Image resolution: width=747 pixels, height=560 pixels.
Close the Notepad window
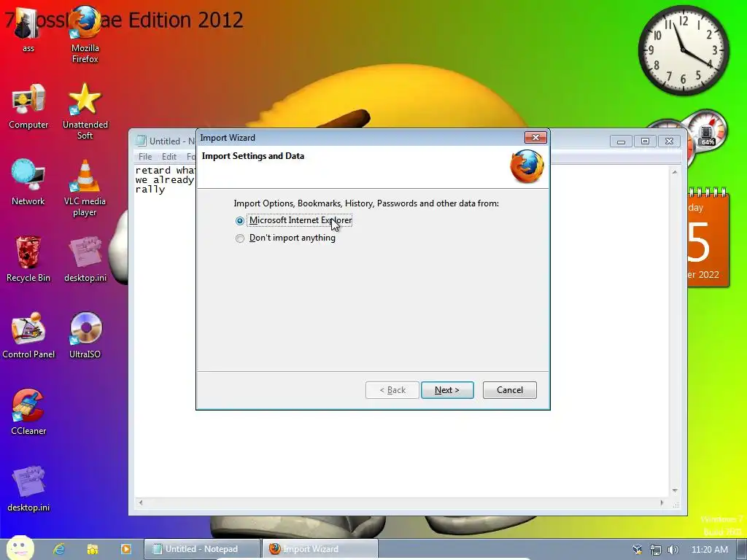click(669, 141)
